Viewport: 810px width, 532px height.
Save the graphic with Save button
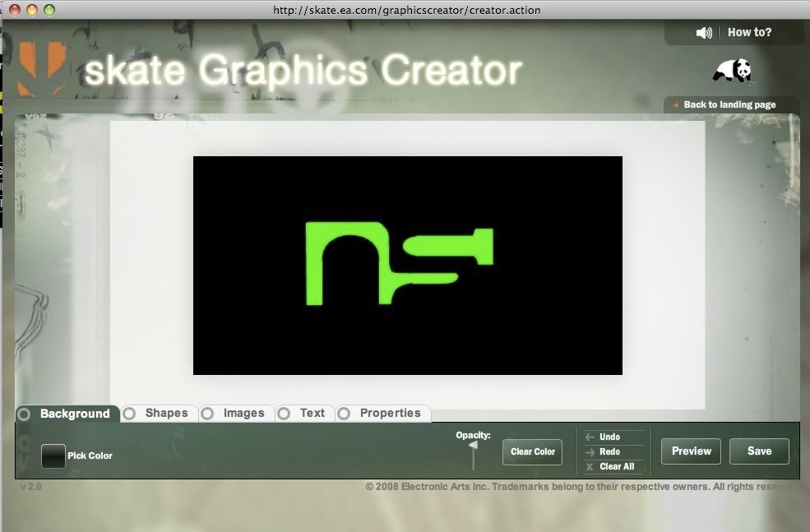pyautogui.click(x=759, y=451)
